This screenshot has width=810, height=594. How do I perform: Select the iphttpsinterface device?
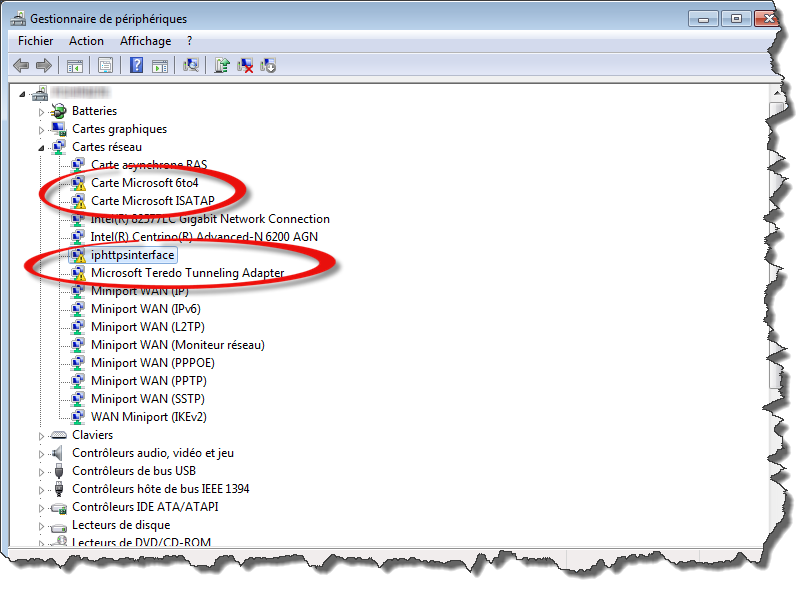point(133,255)
